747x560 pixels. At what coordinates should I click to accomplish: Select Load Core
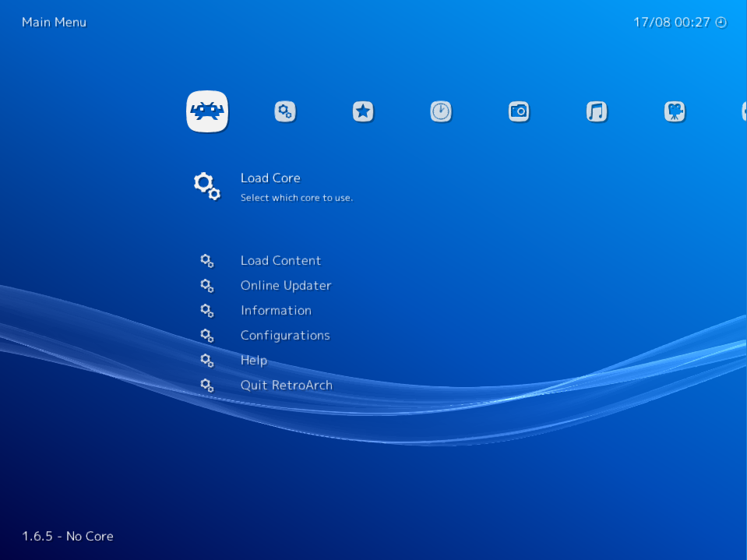[x=270, y=178]
